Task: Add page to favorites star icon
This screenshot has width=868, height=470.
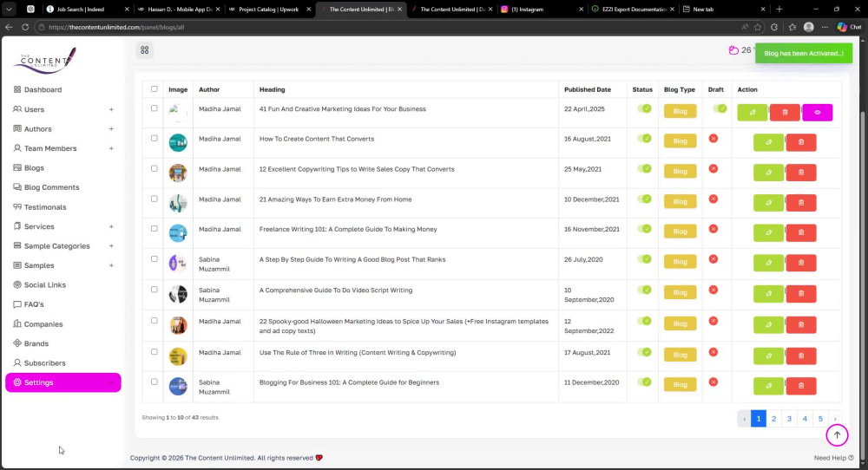Action: [758, 27]
